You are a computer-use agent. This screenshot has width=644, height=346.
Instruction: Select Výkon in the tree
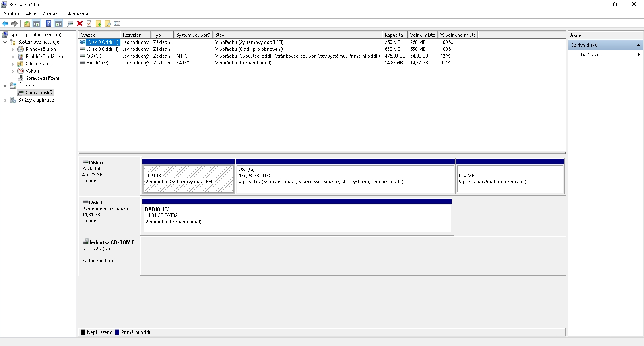tap(32, 71)
